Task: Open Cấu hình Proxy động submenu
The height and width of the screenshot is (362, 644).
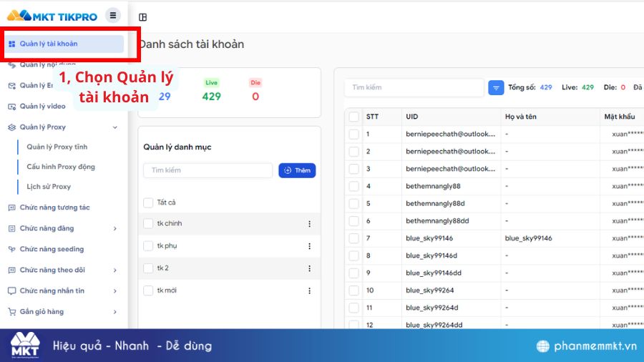Action: tap(61, 167)
